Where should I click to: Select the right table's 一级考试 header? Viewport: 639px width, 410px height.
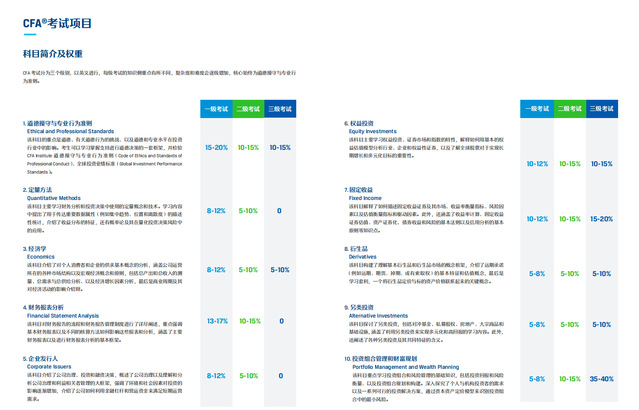coord(537,108)
